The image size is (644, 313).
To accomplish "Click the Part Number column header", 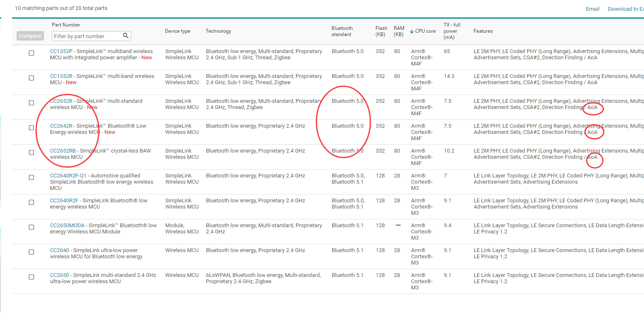I will coord(66,25).
